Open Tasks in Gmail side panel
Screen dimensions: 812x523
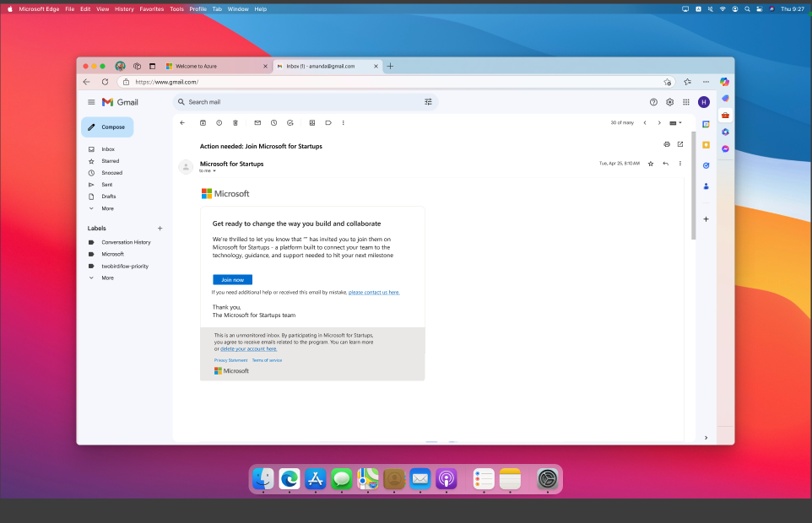[x=706, y=165]
